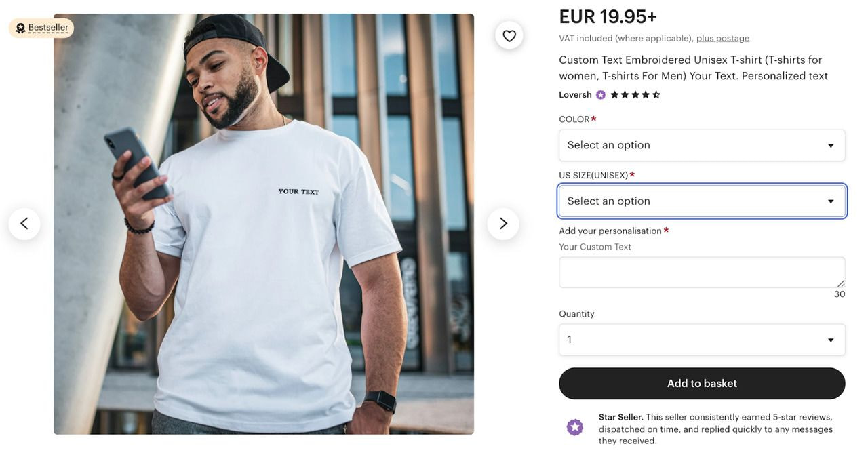Open the plus postage link
The width and height of the screenshot is (868, 457).
click(x=723, y=37)
